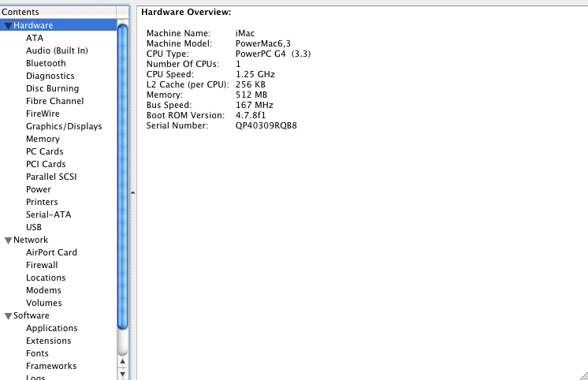This screenshot has width=588, height=380.
Task: Click the blue sidebar scrollbar thumb
Action: click(122, 177)
